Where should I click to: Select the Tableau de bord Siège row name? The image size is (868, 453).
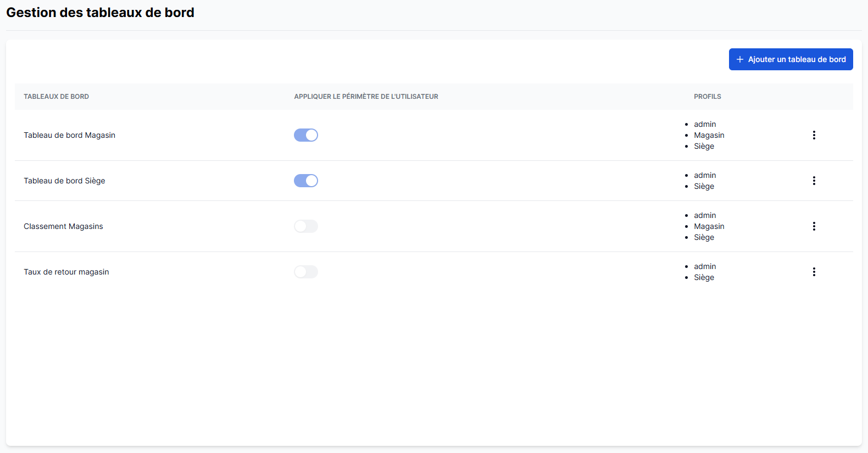click(x=64, y=181)
